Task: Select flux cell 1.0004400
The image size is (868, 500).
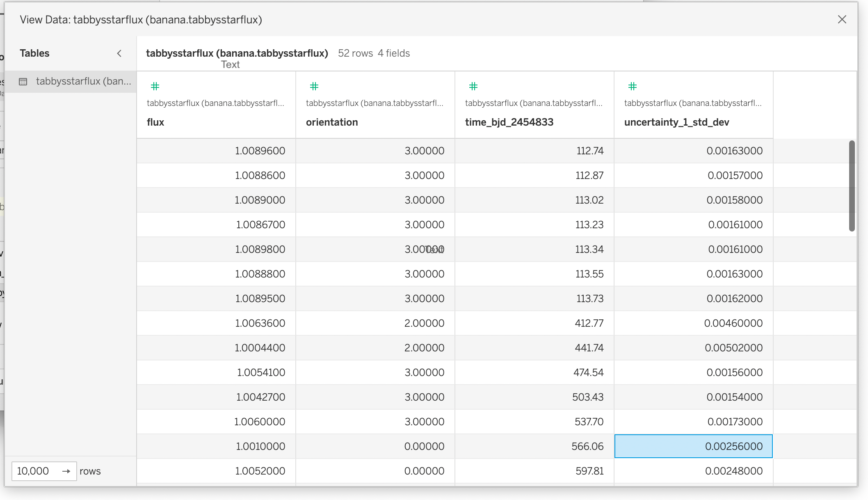Action: pyautogui.click(x=216, y=348)
